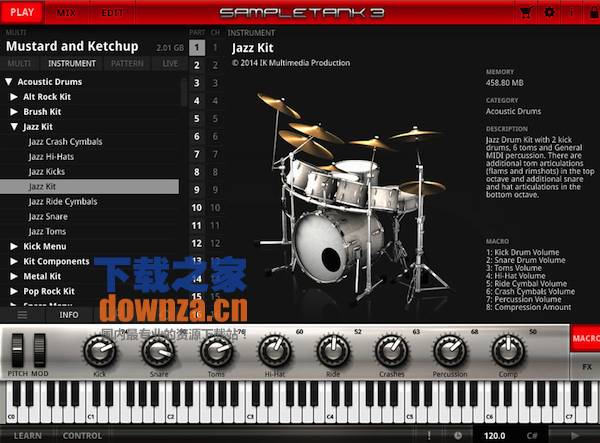Adjust the Snare macro knob

coord(158,350)
